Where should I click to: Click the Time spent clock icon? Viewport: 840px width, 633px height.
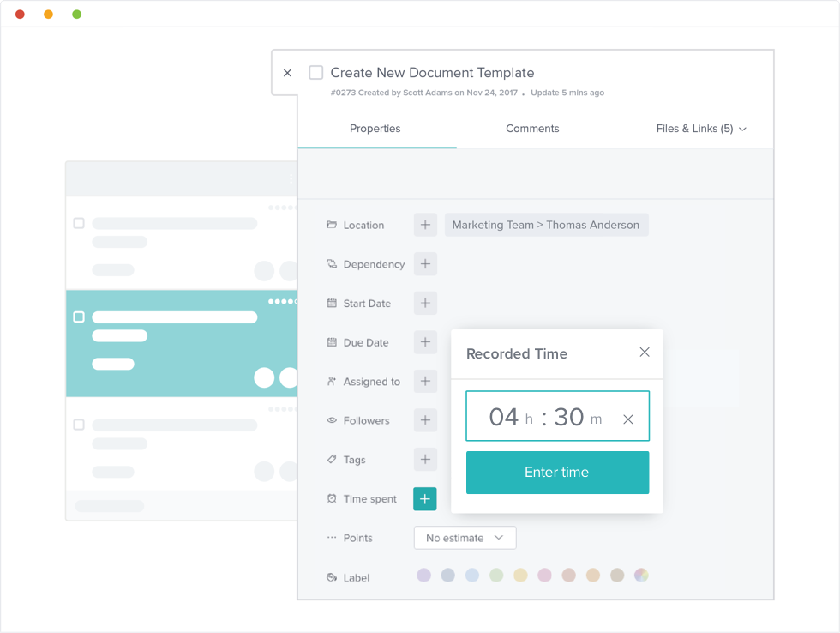point(331,498)
